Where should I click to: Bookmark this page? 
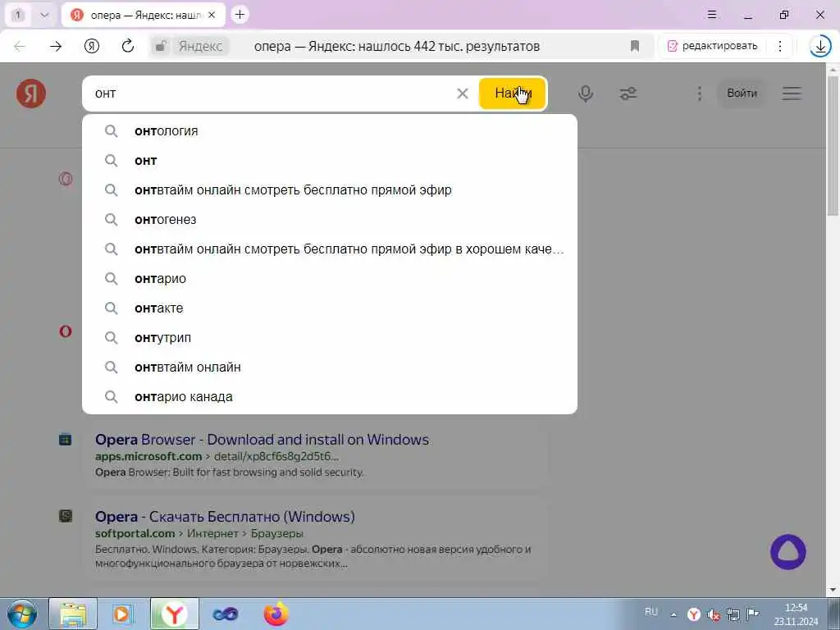[x=635, y=46]
